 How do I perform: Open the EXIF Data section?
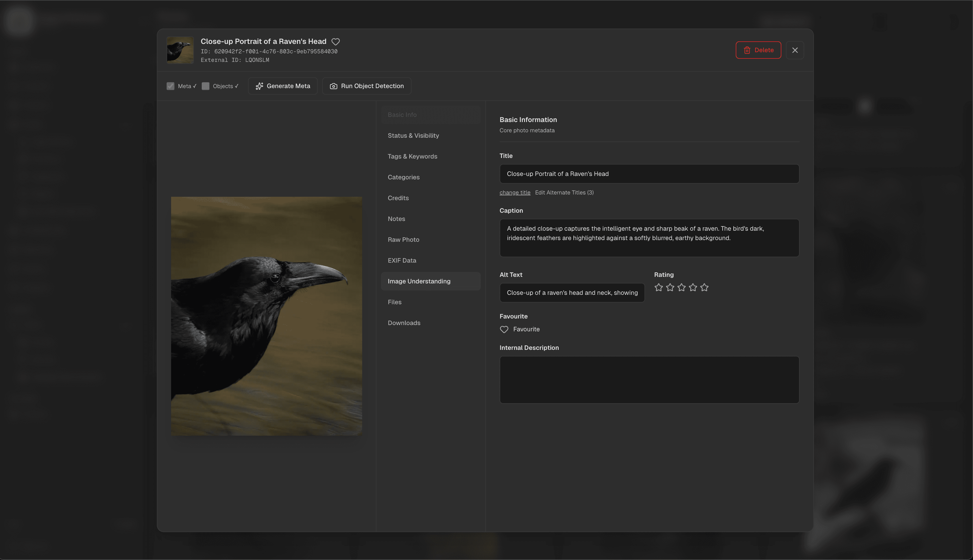click(x=402, y=260)
